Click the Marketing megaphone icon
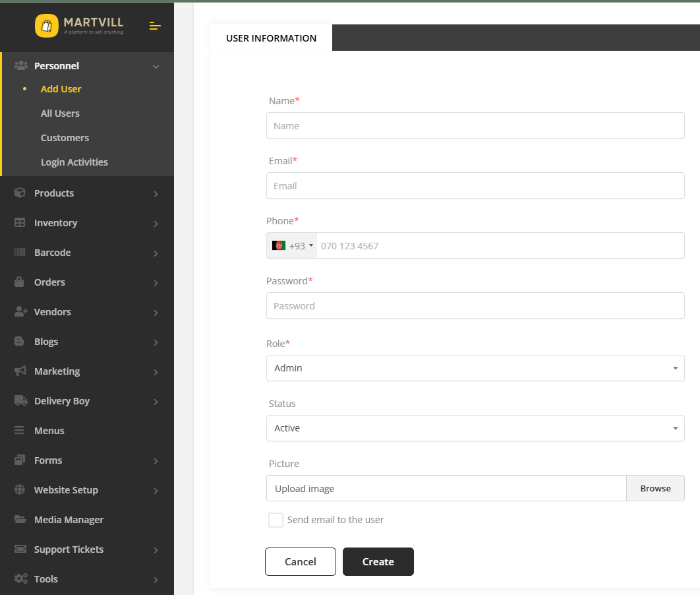700x595 pixels. 20,371
